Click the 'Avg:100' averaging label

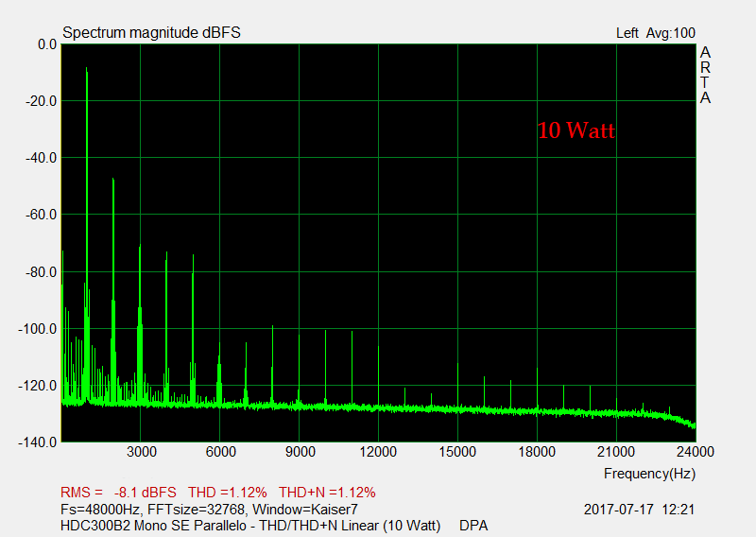tap(671, 33)
